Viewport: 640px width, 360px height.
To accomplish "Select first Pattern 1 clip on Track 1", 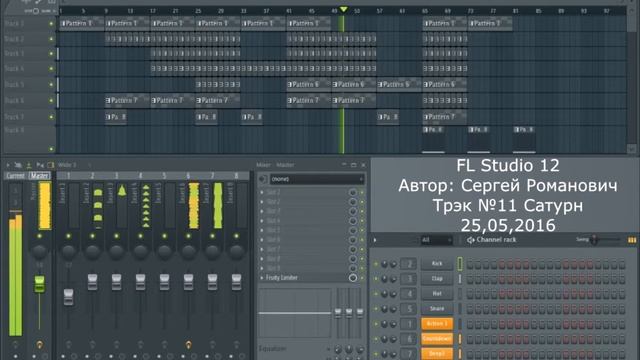I will point(82,24).
